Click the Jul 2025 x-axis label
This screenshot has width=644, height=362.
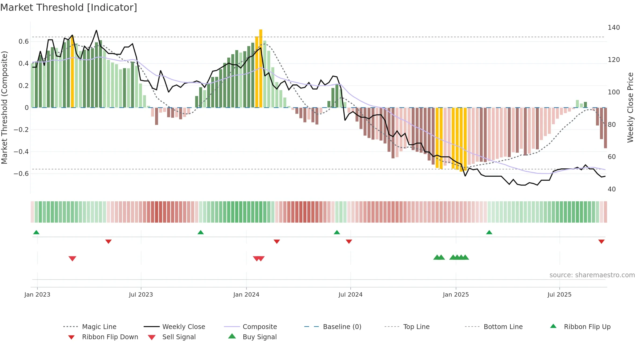tap(559, 294)
